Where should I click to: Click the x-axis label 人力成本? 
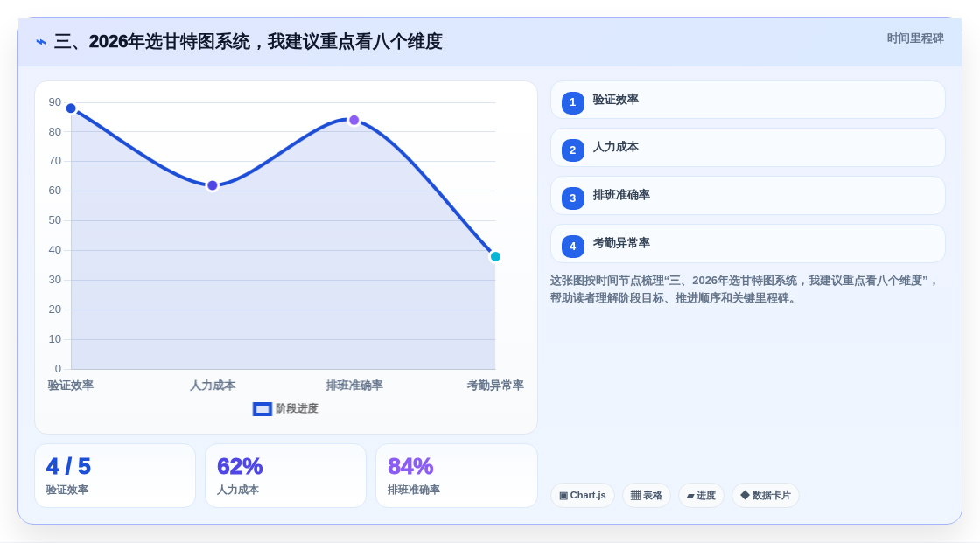(213, 386)
